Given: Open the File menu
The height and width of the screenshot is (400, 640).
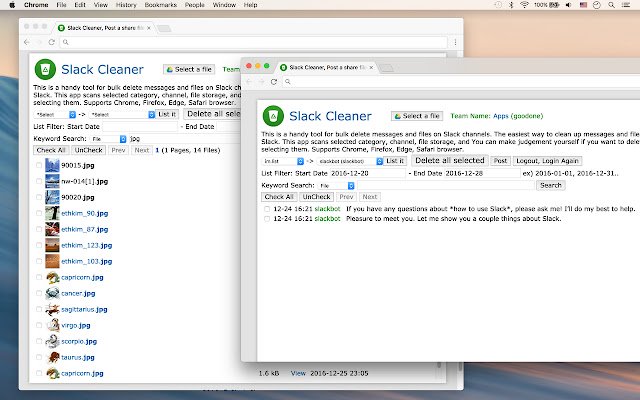Looking at the screenshot, I should click(61, 5).
